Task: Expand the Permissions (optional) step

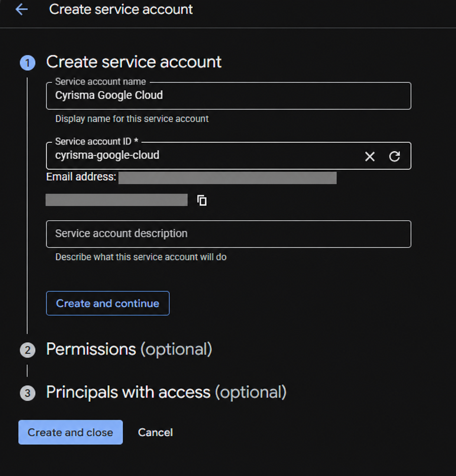Action: (129, 349)
